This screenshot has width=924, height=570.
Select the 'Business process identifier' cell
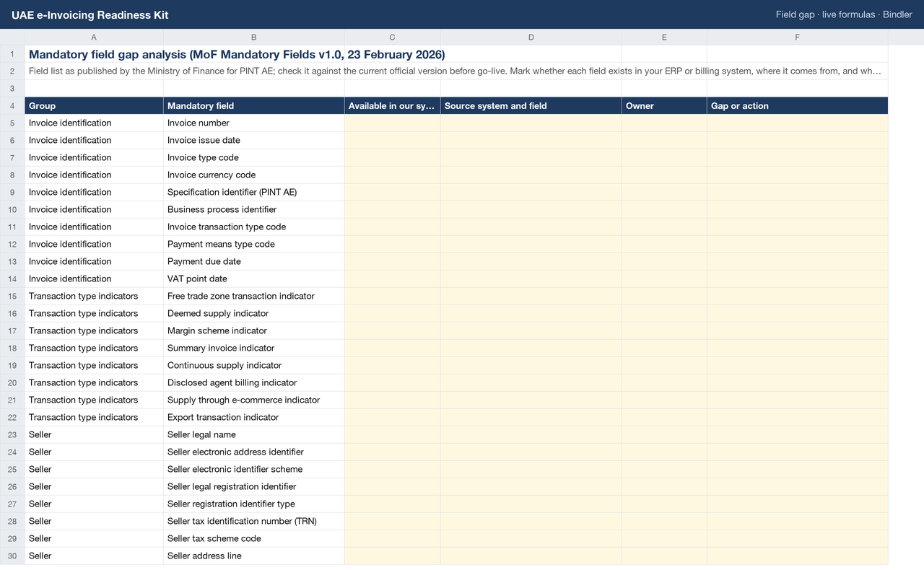pyautogui.click(x=253, y=209)
